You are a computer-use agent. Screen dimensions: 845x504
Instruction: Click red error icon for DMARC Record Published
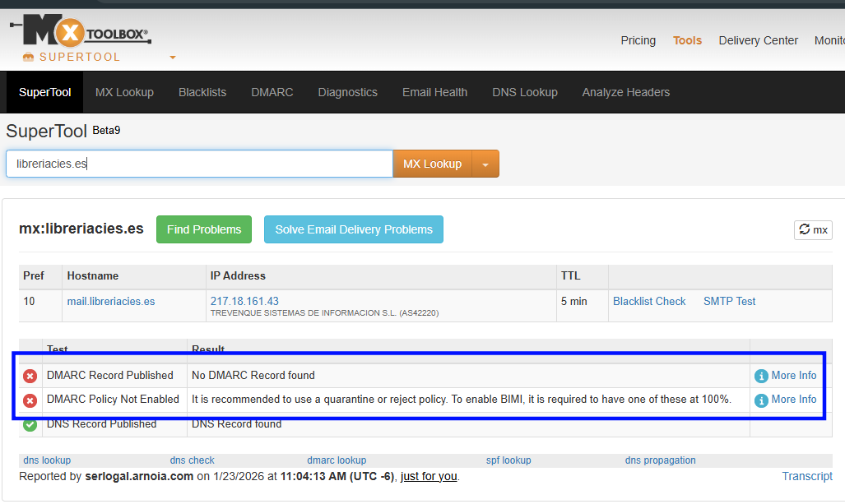coord(30,376)
